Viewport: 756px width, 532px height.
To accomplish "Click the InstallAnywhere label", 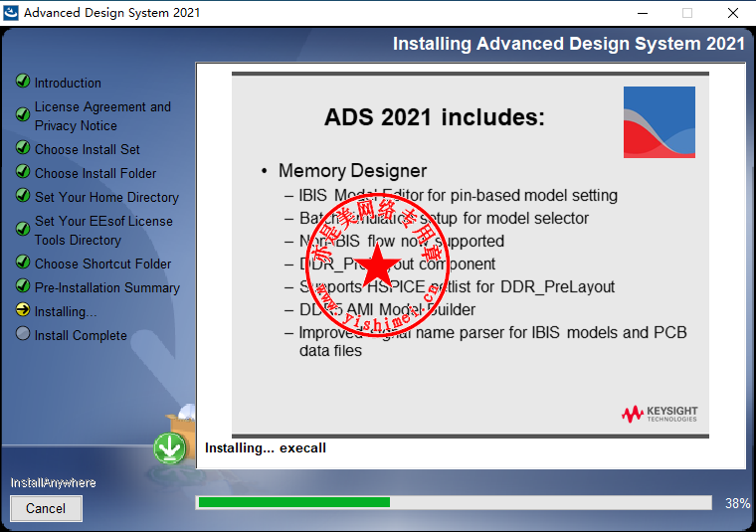I will pos(53,483).
